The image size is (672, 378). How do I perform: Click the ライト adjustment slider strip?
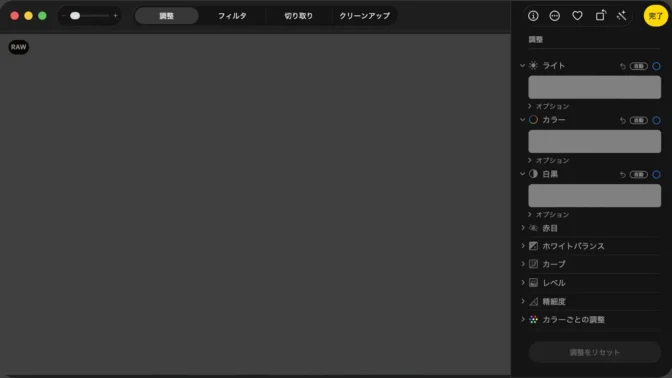coord(594,87)
